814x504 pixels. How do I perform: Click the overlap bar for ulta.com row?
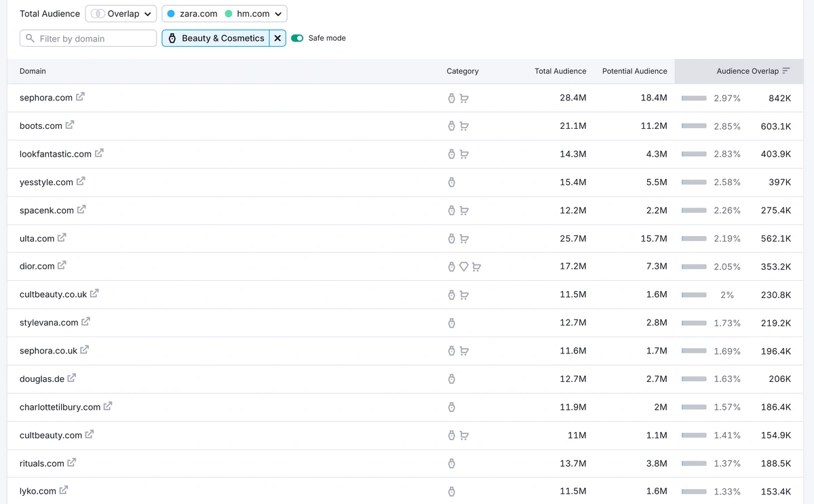point(694,239)
